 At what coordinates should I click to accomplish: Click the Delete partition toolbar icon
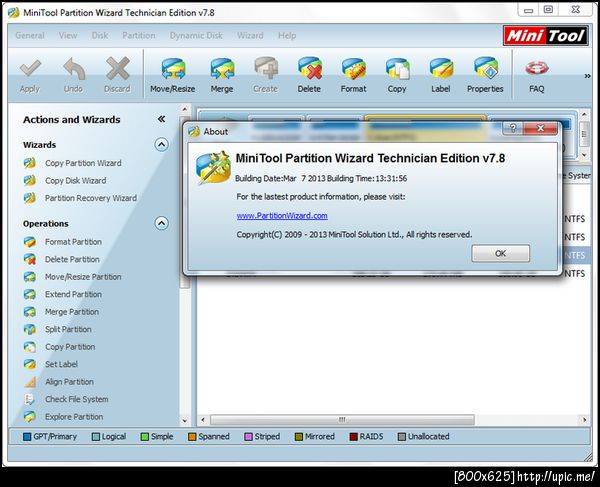[309, 68]
